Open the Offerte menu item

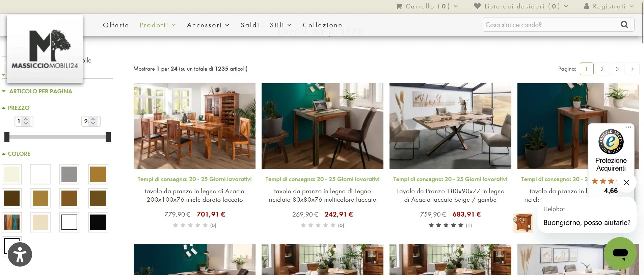click(x=116, y=25)
